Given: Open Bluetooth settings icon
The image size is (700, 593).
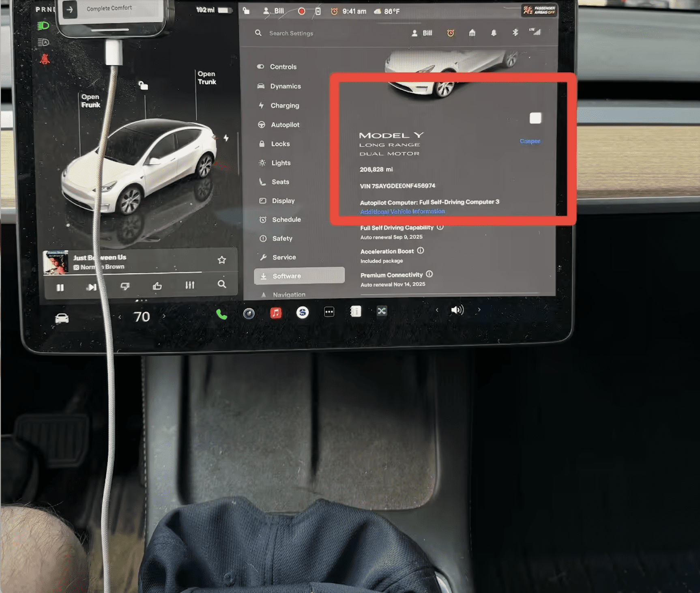Looking at the screenshot, I should coord(515,32).
